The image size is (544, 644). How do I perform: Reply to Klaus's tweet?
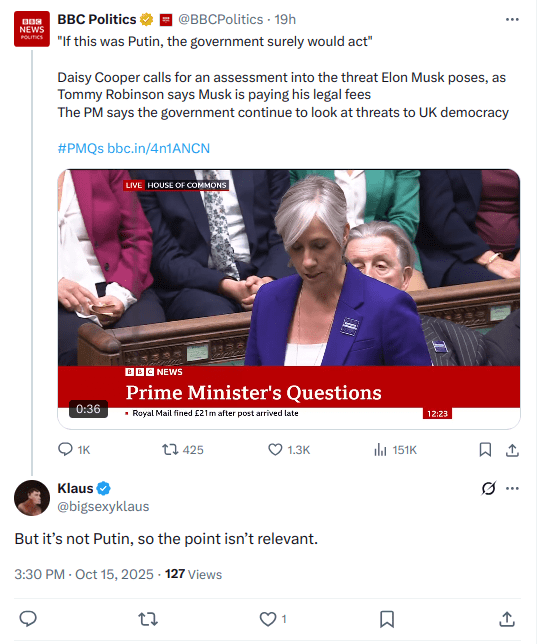point(28,619)
